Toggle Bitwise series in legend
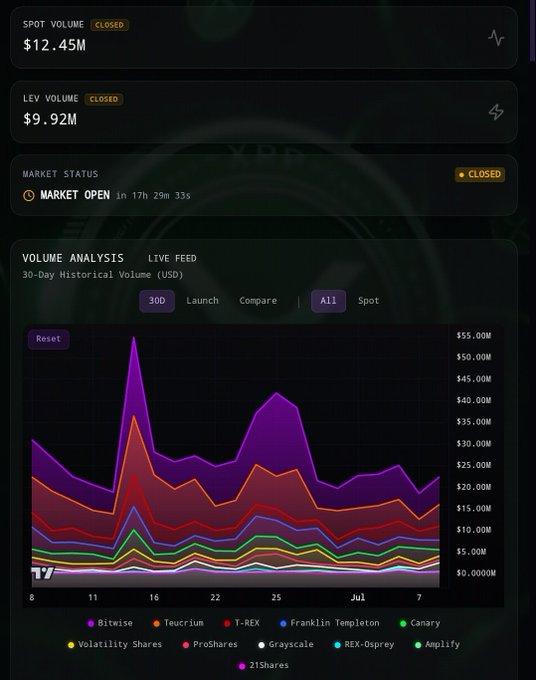536x680 pixels. click(110, 623)
